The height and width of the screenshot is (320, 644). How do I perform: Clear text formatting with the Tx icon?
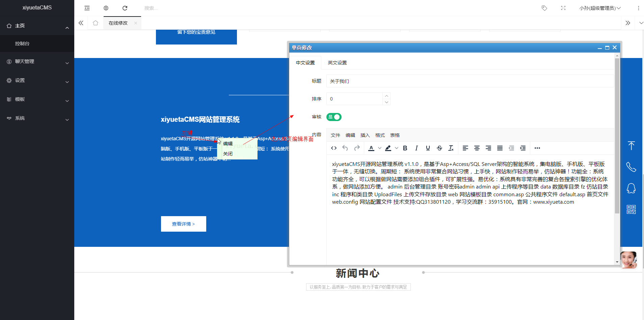pos(451,148)
